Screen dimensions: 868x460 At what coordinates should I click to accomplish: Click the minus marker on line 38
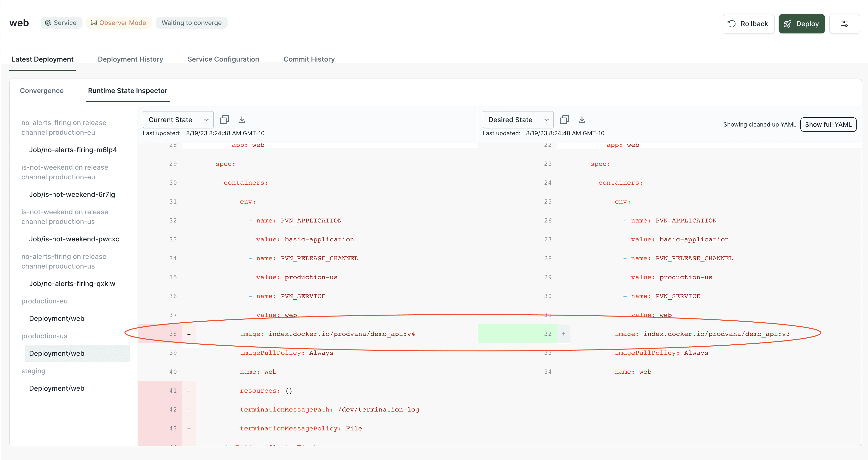point(189,334)
